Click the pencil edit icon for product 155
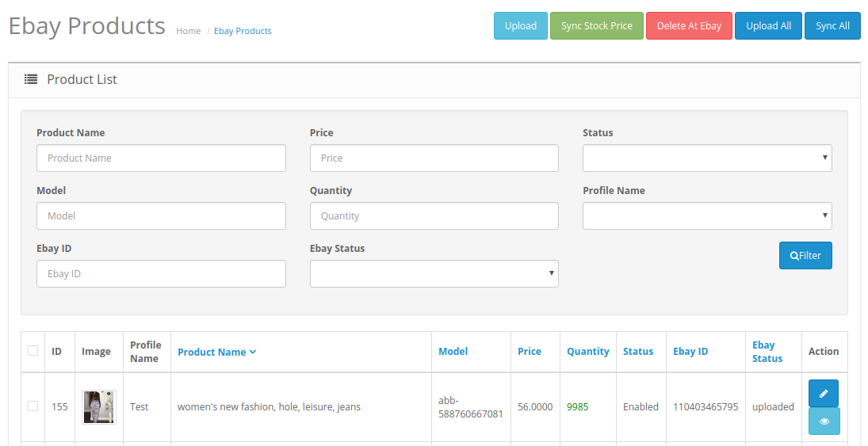This screenshot has height=446, width=868. 823,393
